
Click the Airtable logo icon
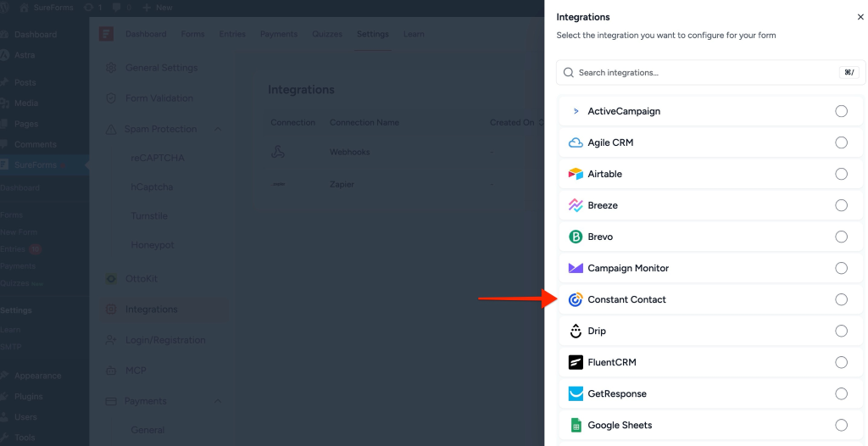(x=576, y=174)
